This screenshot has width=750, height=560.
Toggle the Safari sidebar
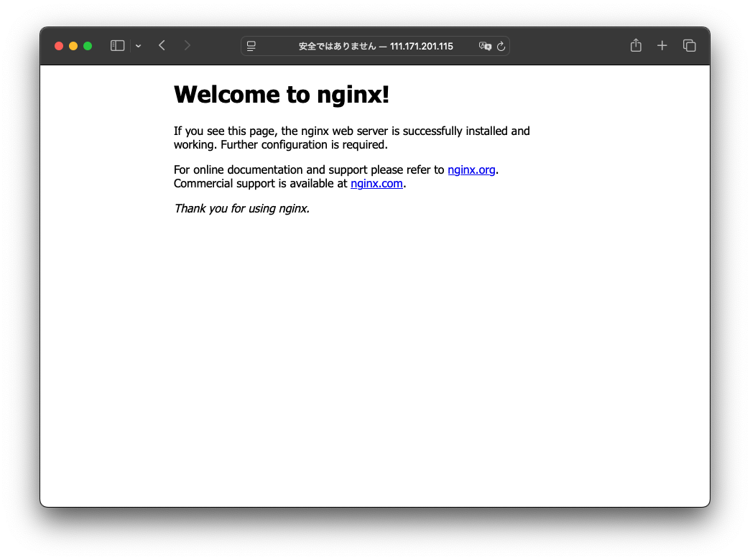coord(116,45)
